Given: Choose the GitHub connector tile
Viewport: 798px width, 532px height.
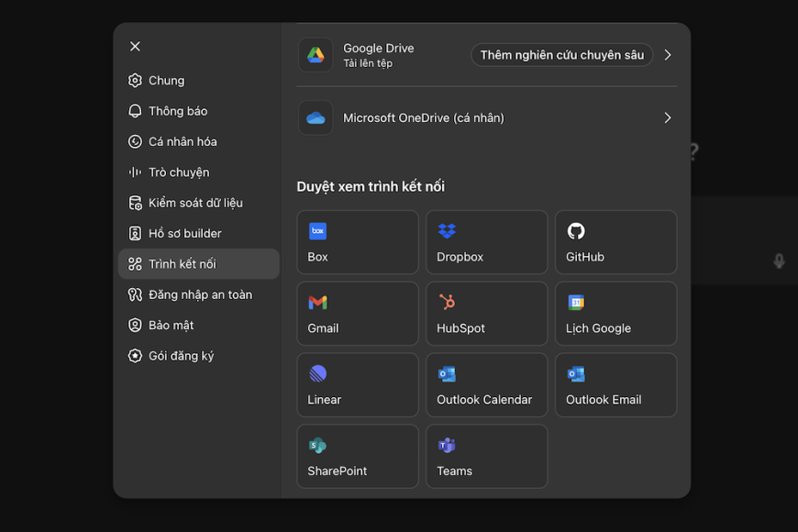Looking at the screenshot, I should 615,242.
